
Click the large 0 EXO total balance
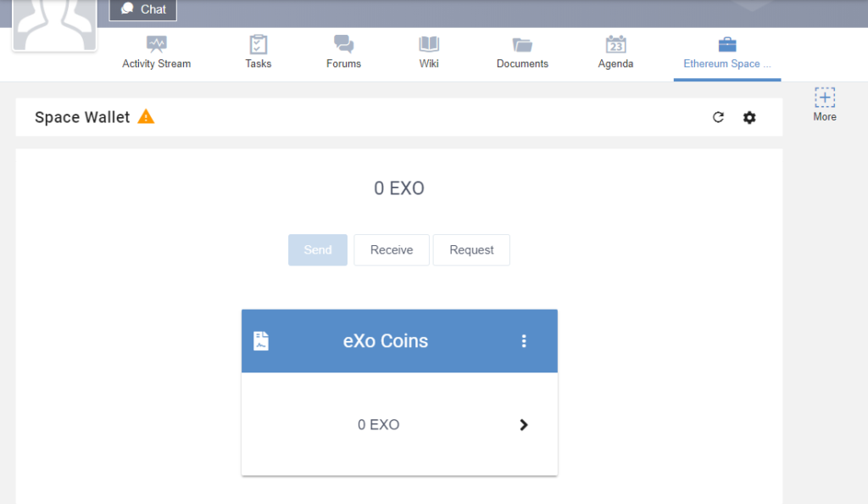pyautogui.click(x=399, y=188)
